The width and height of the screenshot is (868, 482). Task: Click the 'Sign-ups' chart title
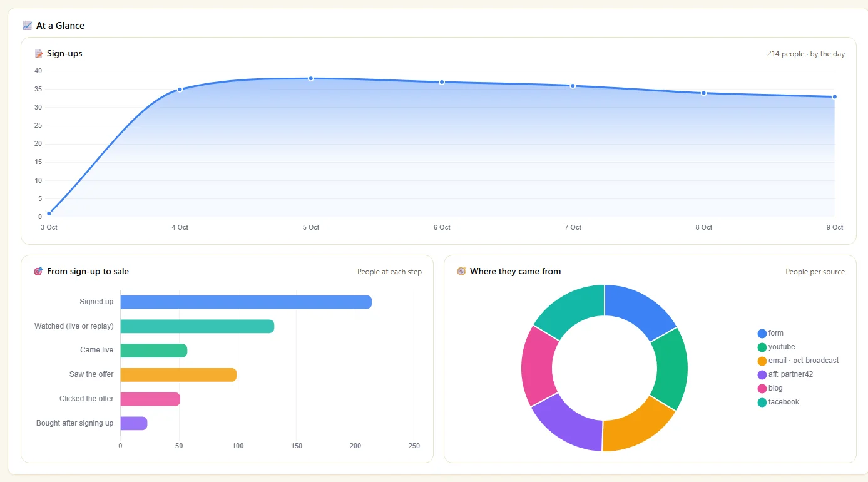[x=64, y=54]
